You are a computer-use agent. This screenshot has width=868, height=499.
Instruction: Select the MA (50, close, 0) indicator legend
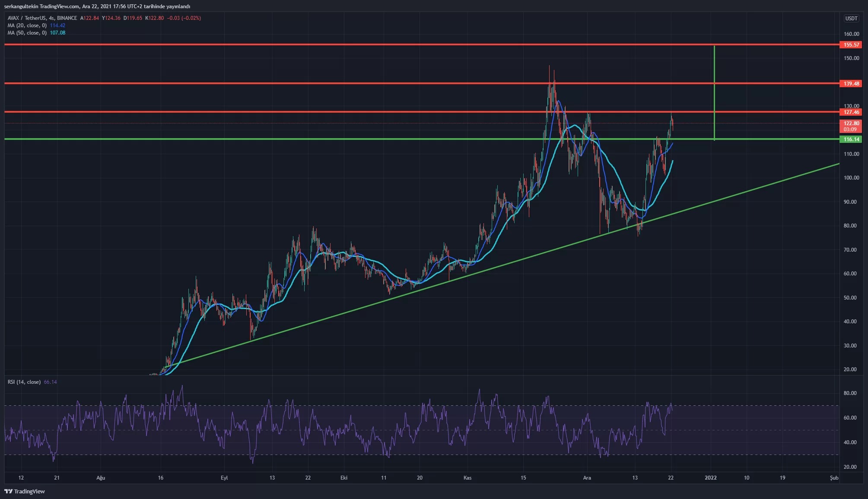click(27, 33)
